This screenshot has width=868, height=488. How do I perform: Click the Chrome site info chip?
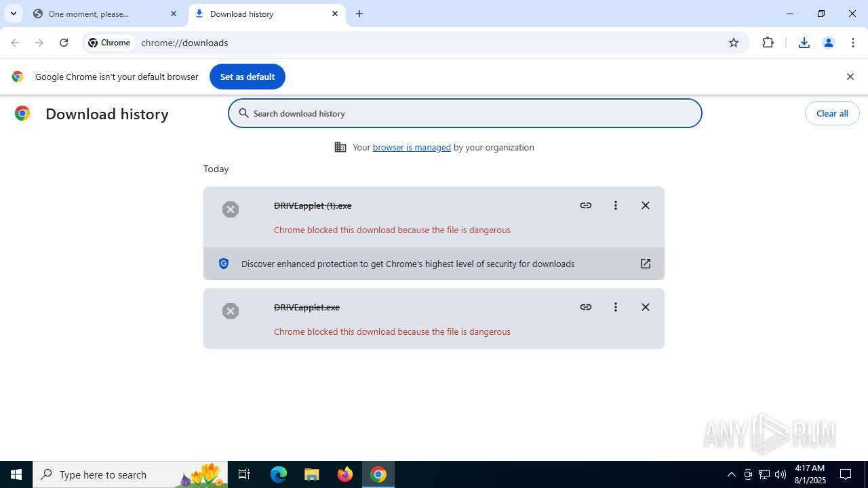[109, 43]
